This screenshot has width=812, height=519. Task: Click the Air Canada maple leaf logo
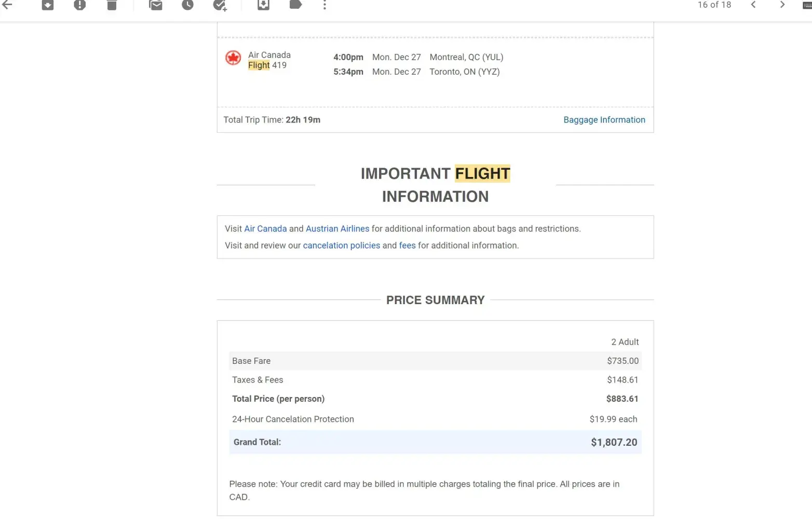[x=233, y=58]
